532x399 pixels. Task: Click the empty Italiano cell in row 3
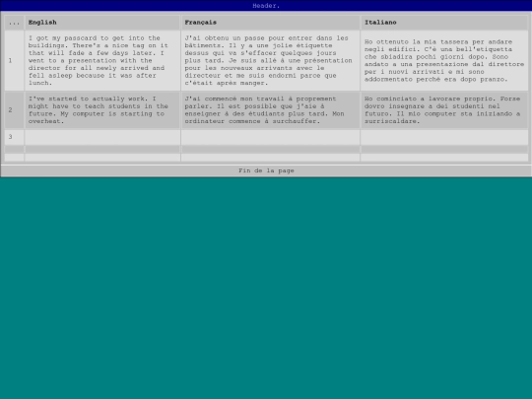tap(444, 137)
